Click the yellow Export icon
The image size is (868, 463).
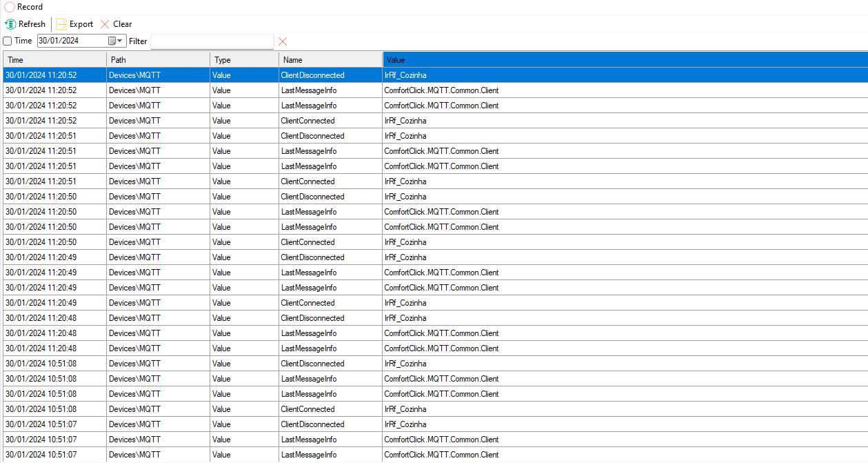(x=61, y=24)
